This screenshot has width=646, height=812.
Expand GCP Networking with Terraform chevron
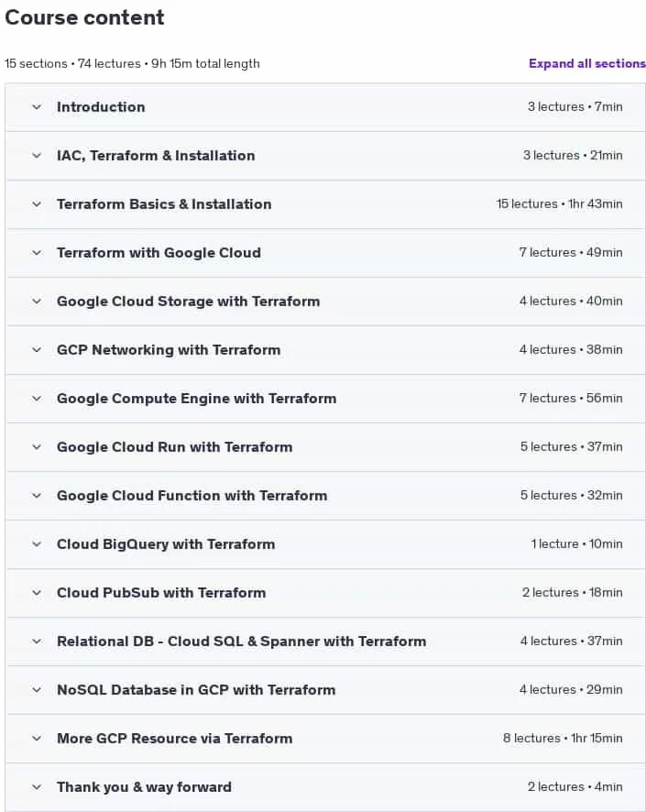(37, 350)
